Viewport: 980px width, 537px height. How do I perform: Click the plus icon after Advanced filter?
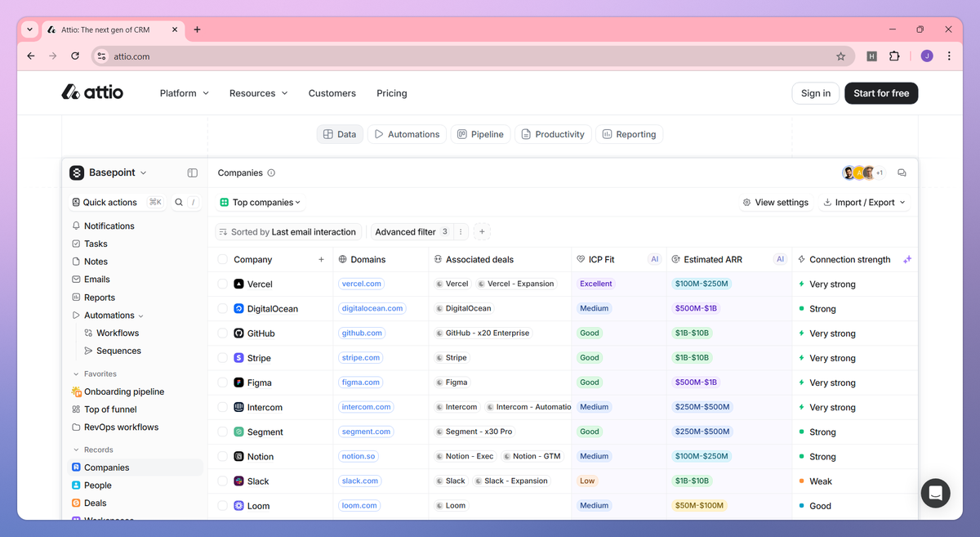[x=482, y=232]
